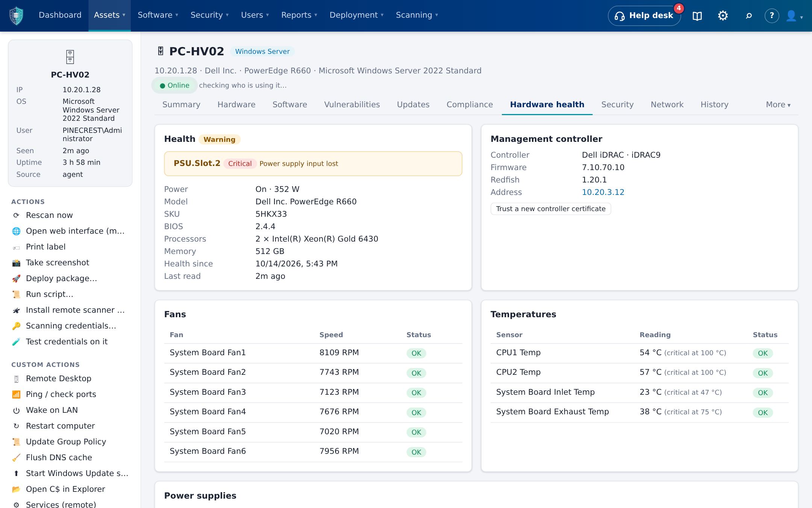Expand the Deployment menu

356,15
